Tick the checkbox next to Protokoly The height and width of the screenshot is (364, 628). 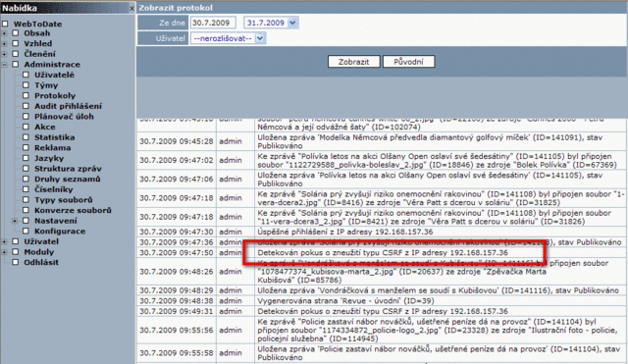point(26,95)
